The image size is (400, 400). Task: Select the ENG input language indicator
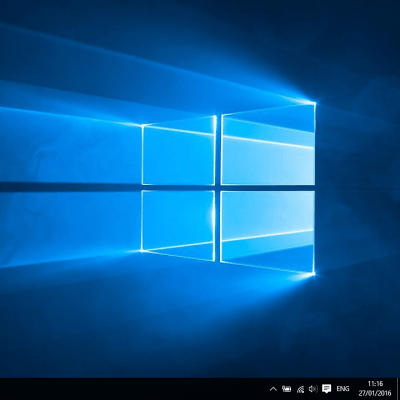click(x=343, y=389)
